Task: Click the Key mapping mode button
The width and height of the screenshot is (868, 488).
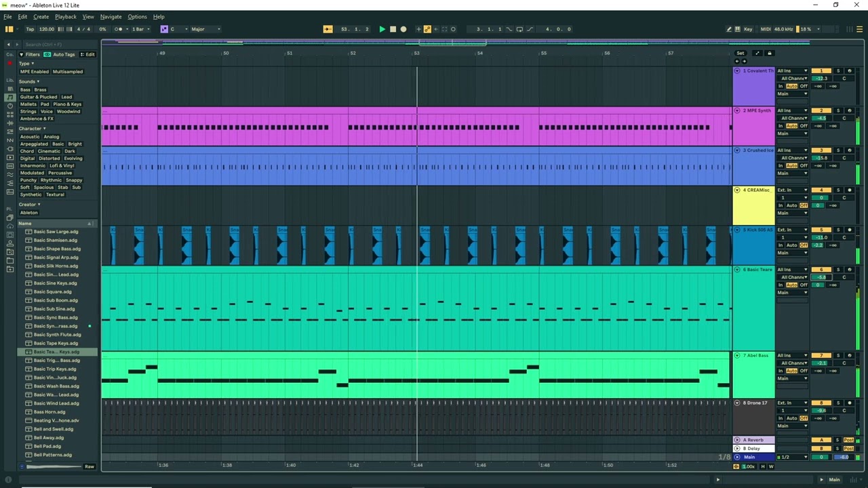Action: point(748,29)
